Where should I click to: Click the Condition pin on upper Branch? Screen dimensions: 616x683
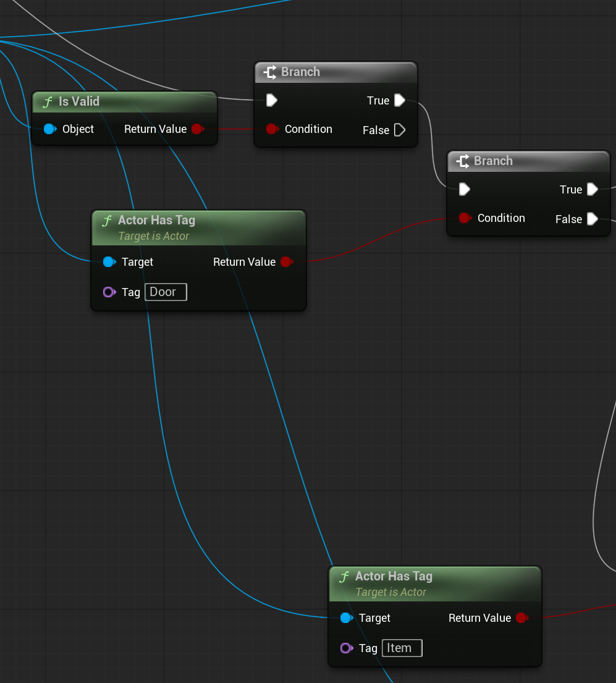272,129
